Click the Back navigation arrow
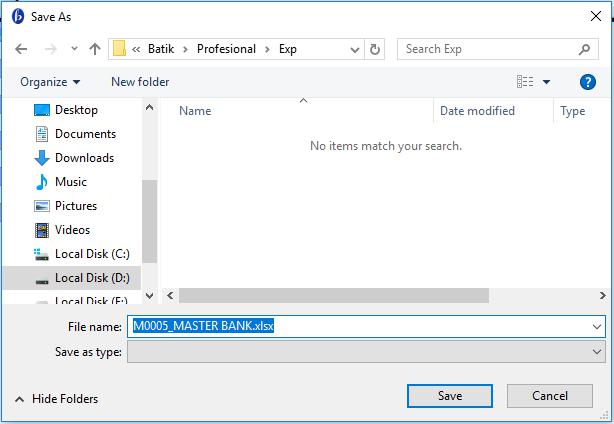Image resolution: width=614 pixels, height=424 pixels. point(21,49)
